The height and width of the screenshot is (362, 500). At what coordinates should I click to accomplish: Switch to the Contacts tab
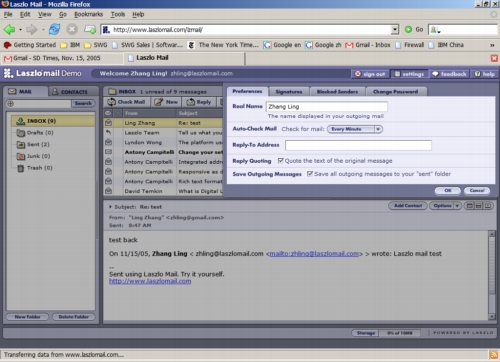(x=74, y=92)
